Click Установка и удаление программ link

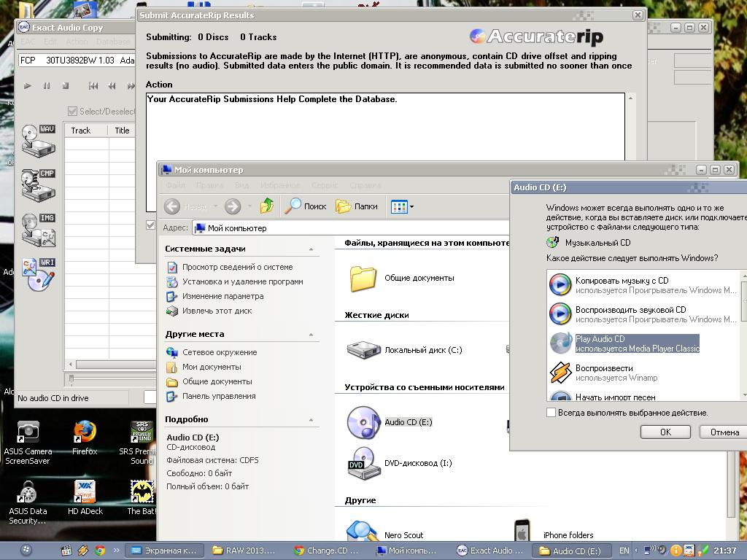[242, 282]
